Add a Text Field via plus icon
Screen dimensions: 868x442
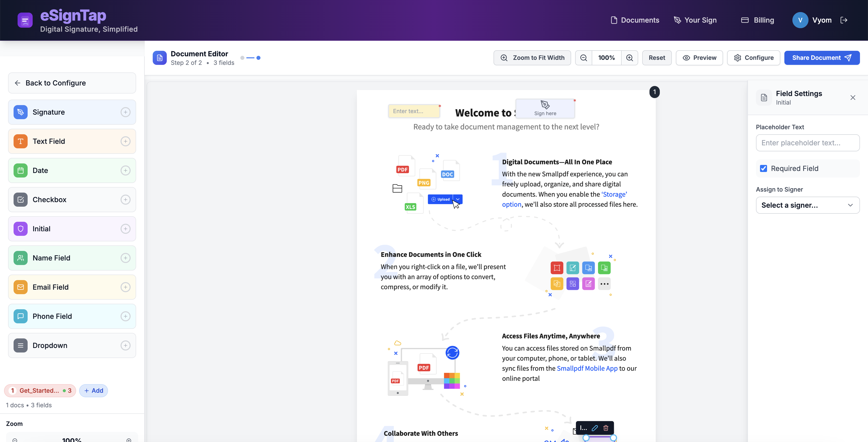(x=125, y=141)
